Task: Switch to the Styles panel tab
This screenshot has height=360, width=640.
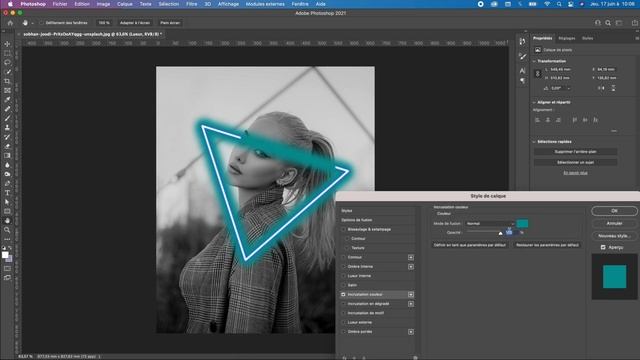Action: point(587,38)
